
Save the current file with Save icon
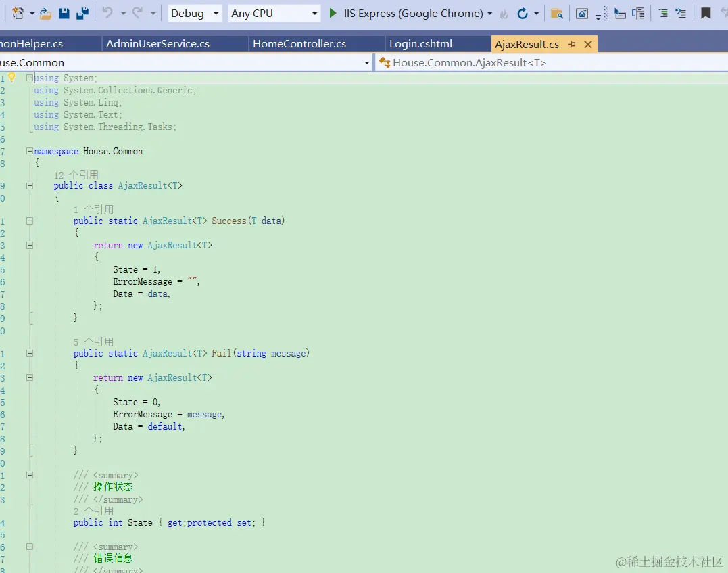[64, 13]
